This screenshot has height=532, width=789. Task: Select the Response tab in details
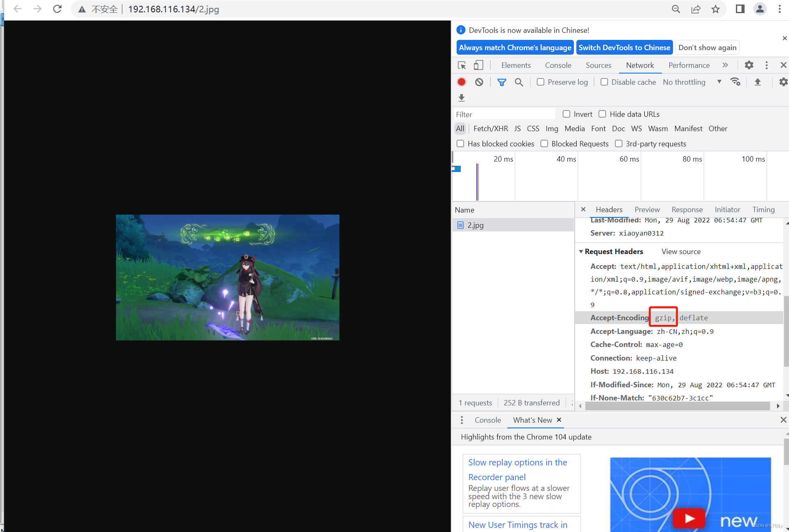coord(687,210)
